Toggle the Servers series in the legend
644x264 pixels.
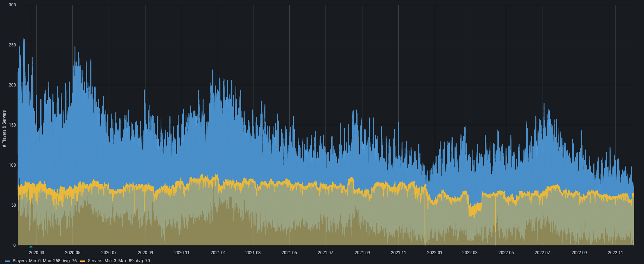point(95,261)
